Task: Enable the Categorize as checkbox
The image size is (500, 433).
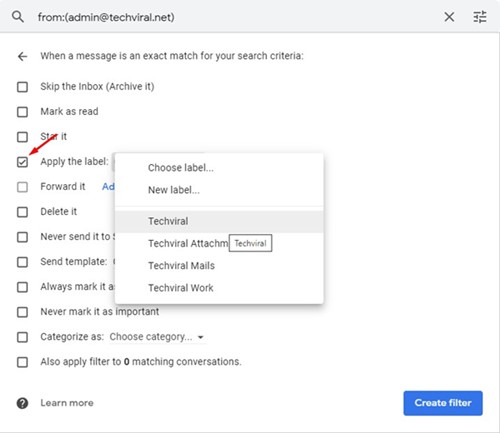Action: point(22,337)
